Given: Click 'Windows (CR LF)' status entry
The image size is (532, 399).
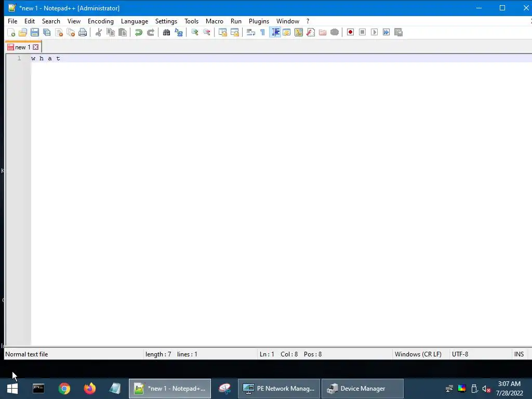Looking at the screenshot, I should 418,354.
